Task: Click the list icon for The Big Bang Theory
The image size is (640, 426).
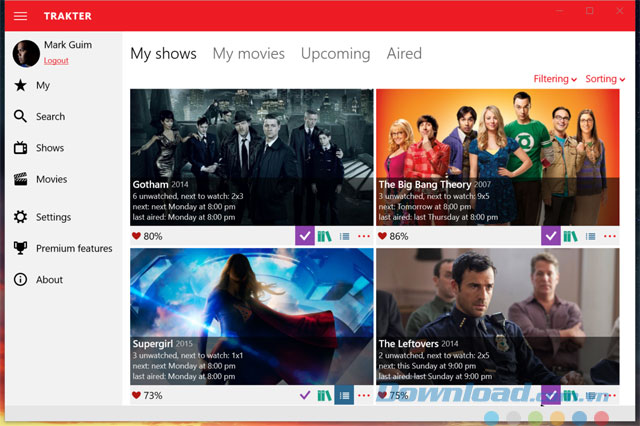Action: [x=590, y=236]
